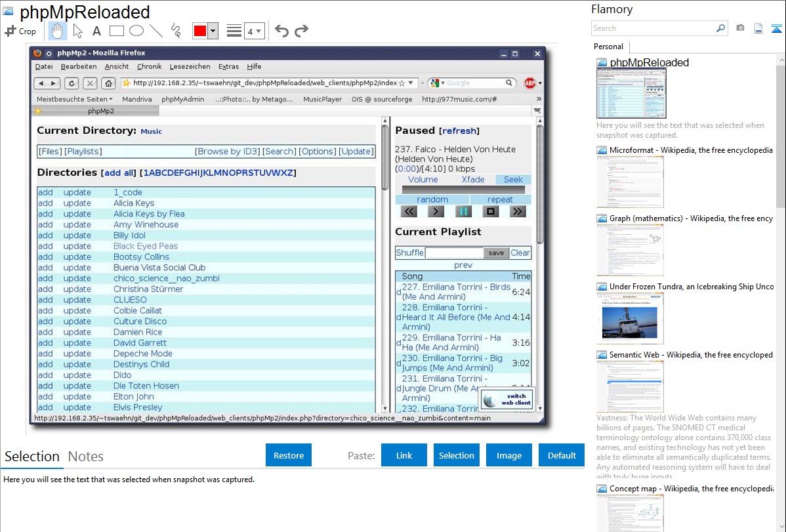786x532 pixels.
Task: Open the Under Frozen Tundra snapshot thumbnail
Action: [x=630, y=318]
